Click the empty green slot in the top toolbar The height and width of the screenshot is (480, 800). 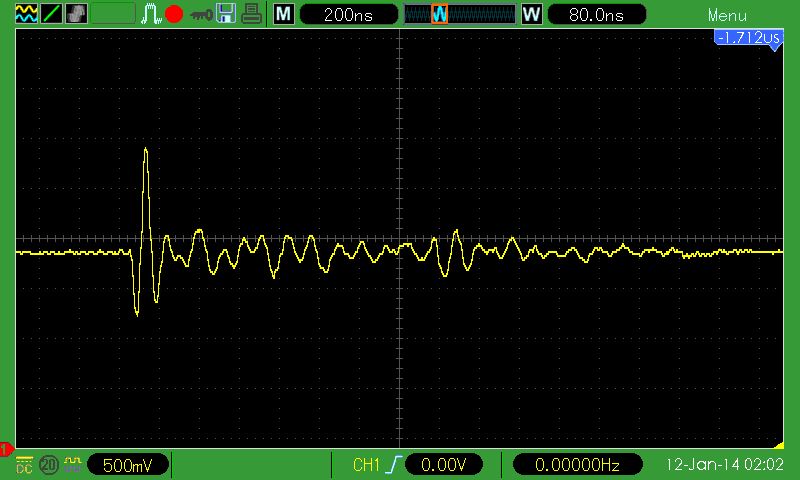pos(113,14)
